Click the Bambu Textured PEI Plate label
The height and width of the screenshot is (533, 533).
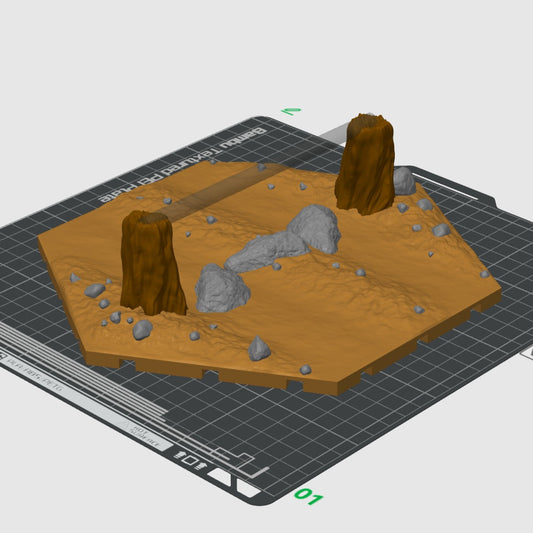click(184, 165)
